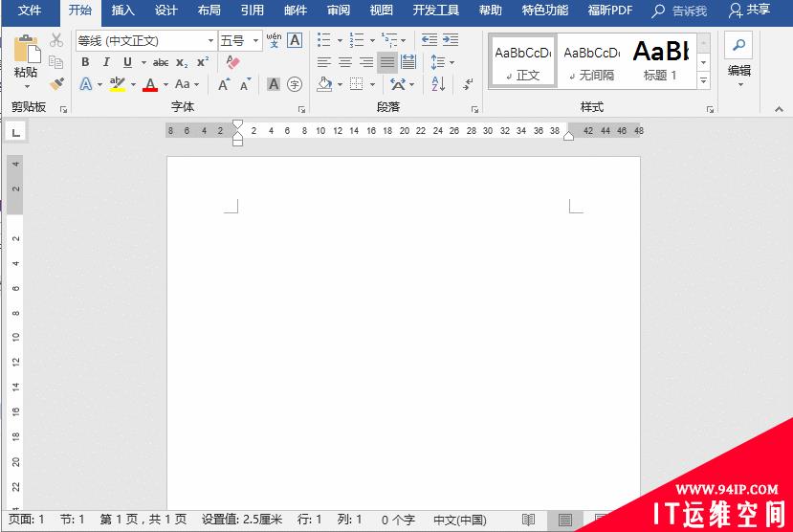Open the Font dialog launcher

(x=302, y=109)
